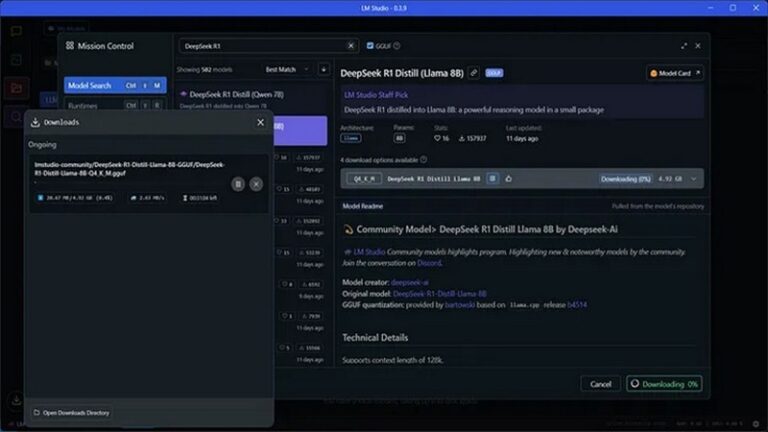This screenshot has height=432, width=768.
Task: Pause the ongoing DeepSeek download
Action: point(238,184)
